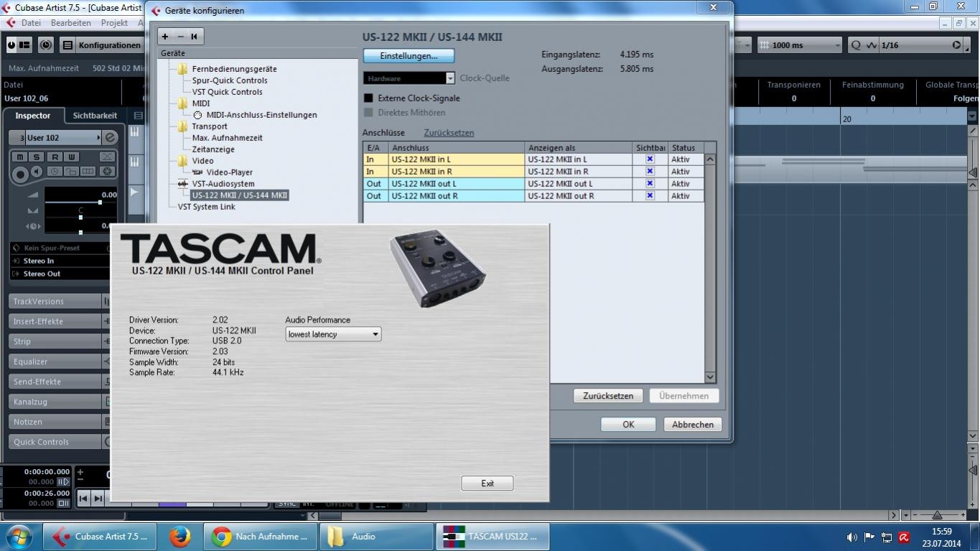Viewport: 980px width, 551px height.
Task: Open Firefox from taskbar
Action: [180, 537]
